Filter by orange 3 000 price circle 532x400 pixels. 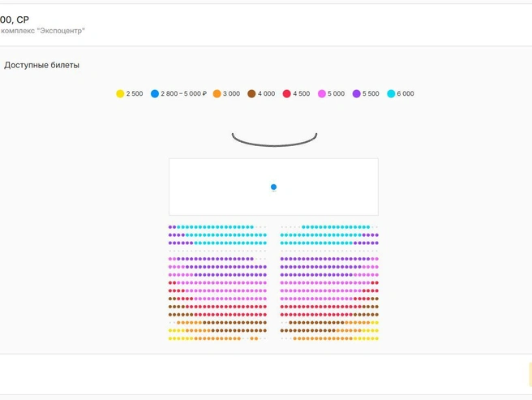point(217,94)
